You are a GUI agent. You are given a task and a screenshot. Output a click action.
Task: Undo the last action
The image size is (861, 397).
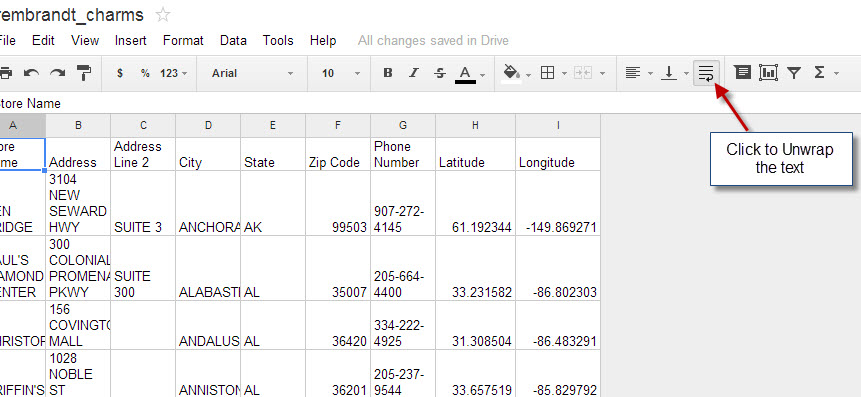(x=31, y=72)
